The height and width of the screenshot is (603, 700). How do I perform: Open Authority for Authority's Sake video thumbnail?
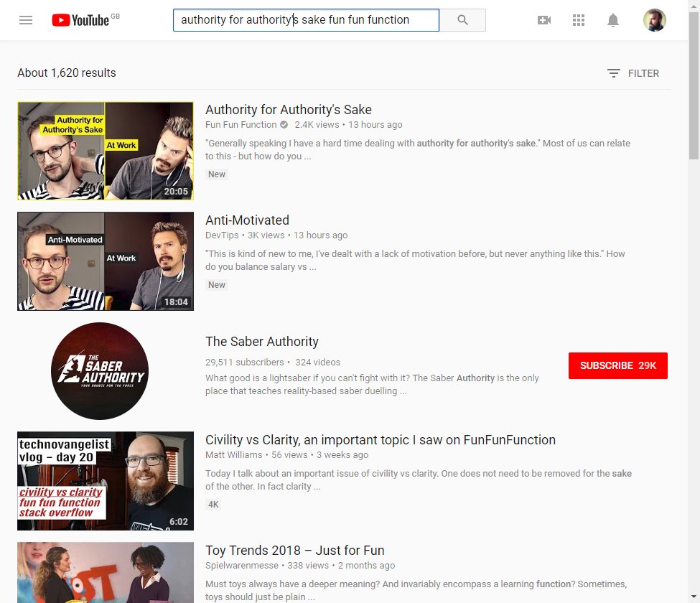106,151
